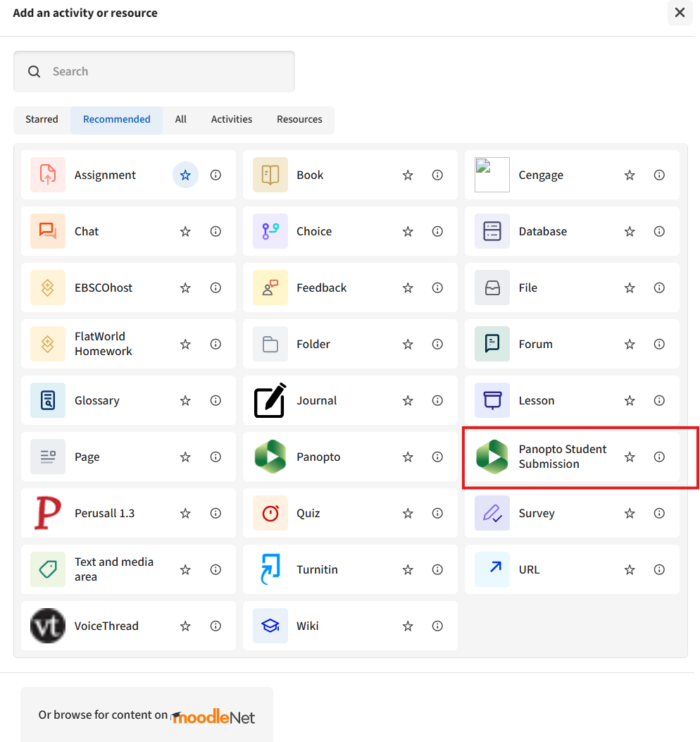Viewport: 700px width, 742px height.
Task: Open the Choice activity icon
Action: (x=269, y=231)
